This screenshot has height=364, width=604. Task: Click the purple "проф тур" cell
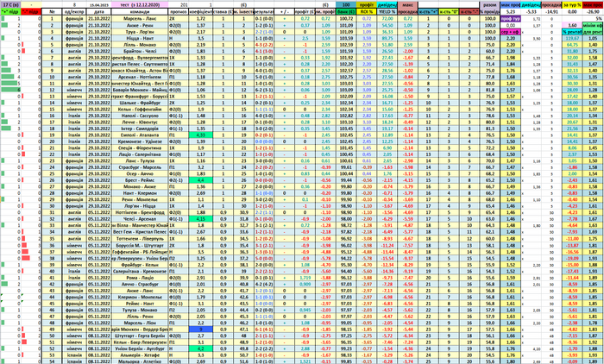[x=511, y=18]
